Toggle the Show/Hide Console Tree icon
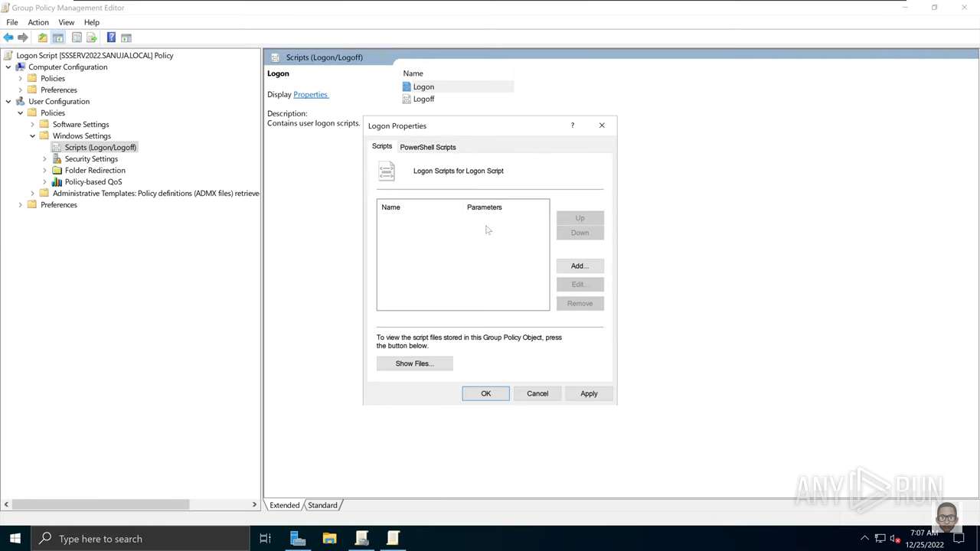Screen dimensions: 980x551 (58, 37)
